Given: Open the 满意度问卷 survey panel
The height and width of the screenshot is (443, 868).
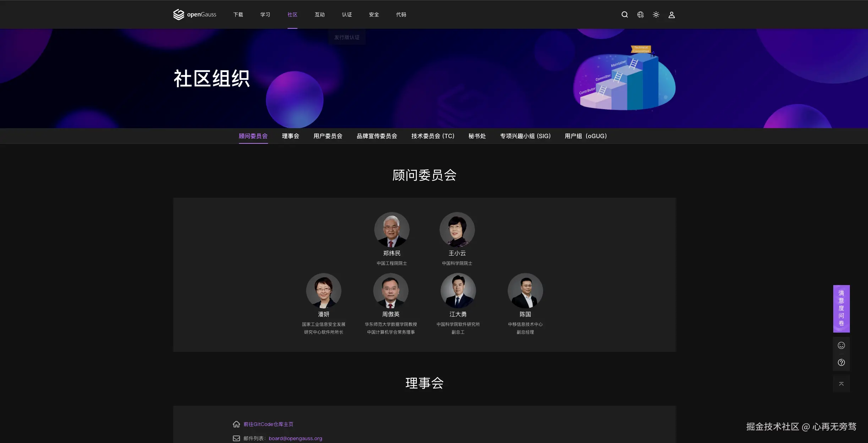Looking at the screenshot, I should 841,309.
